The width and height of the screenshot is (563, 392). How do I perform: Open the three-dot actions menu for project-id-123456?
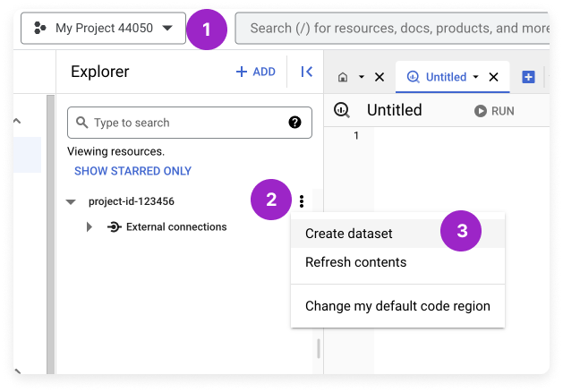[x=302, y=201]
